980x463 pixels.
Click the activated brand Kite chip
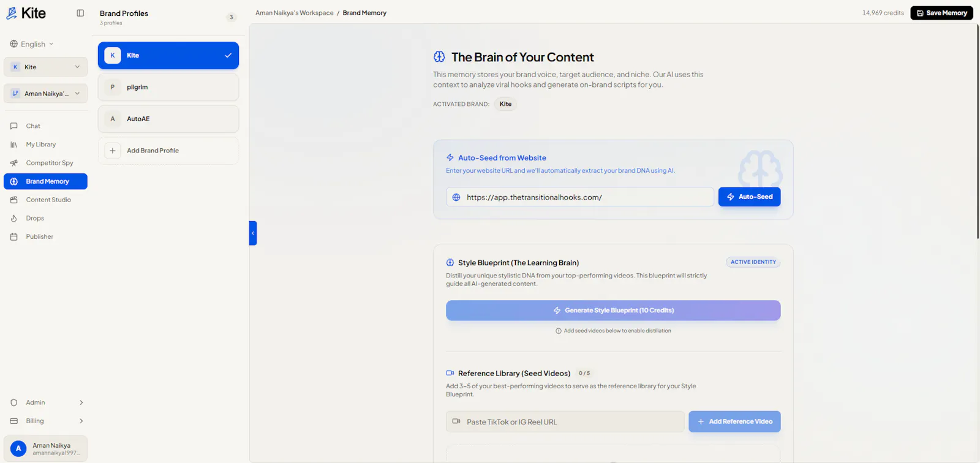(505, 104)
